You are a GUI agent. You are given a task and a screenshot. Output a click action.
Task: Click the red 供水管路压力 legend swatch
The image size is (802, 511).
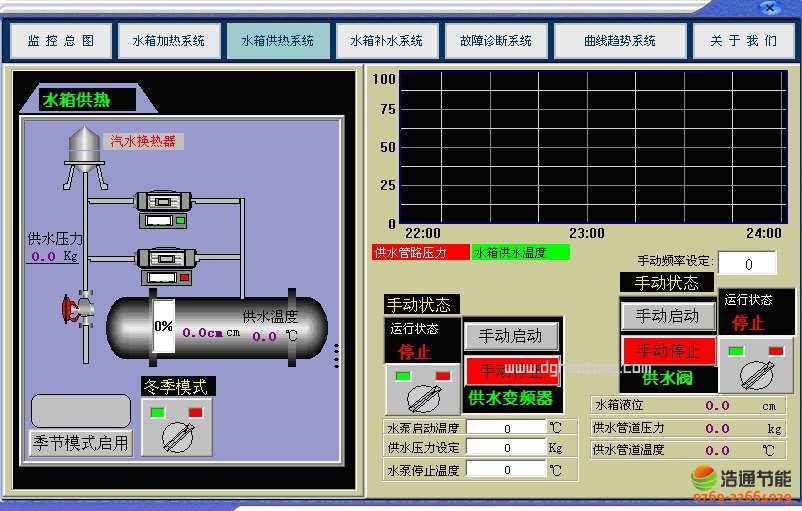[x=420, y=253]
